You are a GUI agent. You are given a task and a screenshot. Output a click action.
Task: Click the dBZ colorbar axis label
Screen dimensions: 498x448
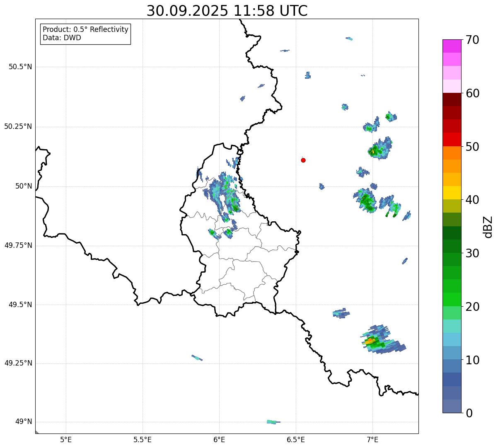tap(488, 227)
